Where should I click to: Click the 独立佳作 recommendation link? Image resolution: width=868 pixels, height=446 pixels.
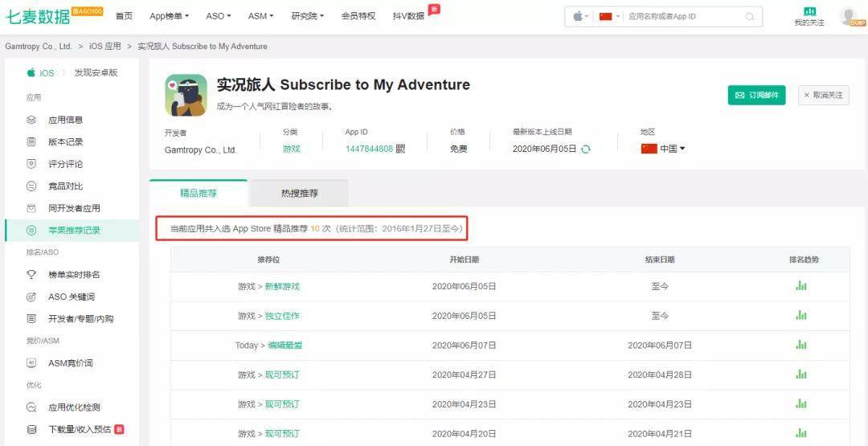[x=281, y=316]
